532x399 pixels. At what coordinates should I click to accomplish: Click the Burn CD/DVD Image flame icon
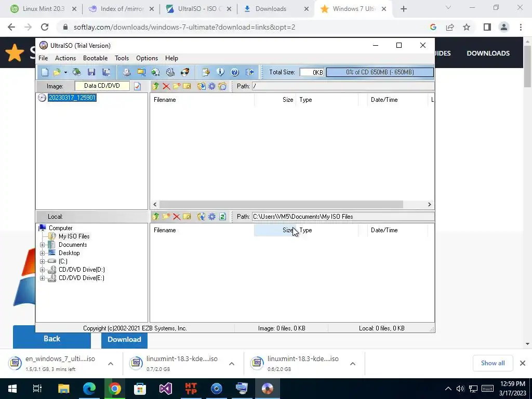click(185, 72)
